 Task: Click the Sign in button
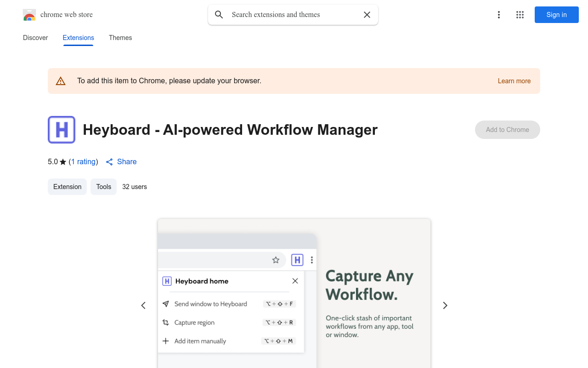point(557,15)
